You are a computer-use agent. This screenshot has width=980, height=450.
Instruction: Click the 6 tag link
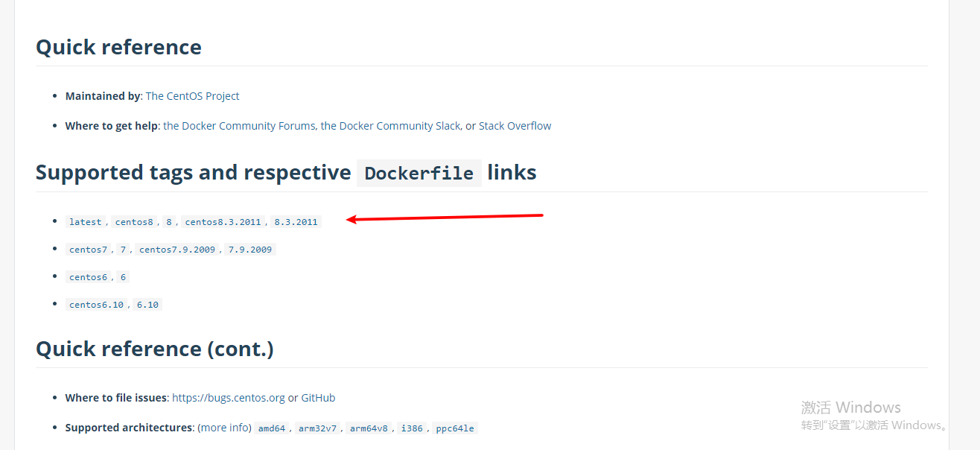[x=124, y=277]
